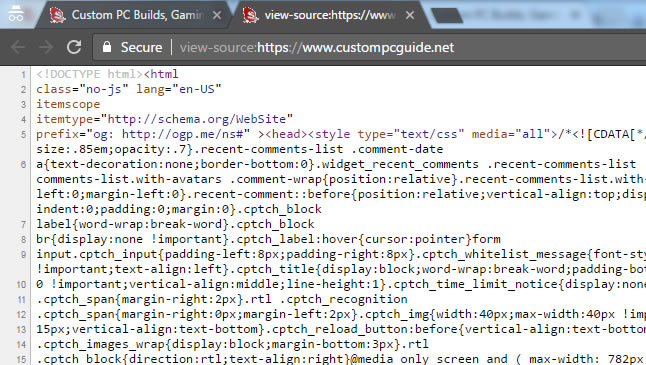Click the class="no-js" attribute text
Image resolution: width=646 pixels, height=365 pixels.
[82, 89]
